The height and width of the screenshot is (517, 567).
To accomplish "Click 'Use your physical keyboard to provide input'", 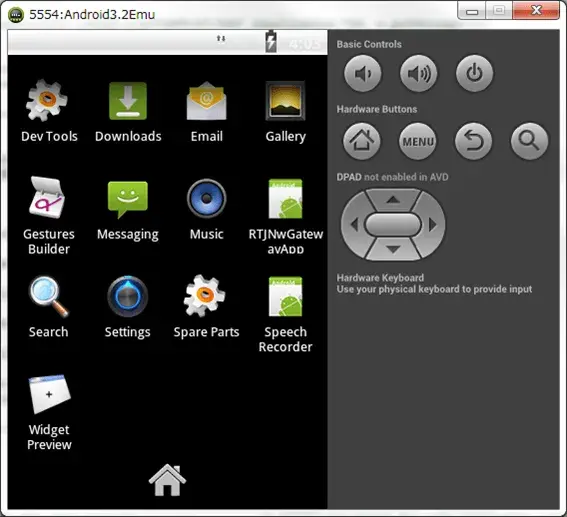I will (434, 289).
